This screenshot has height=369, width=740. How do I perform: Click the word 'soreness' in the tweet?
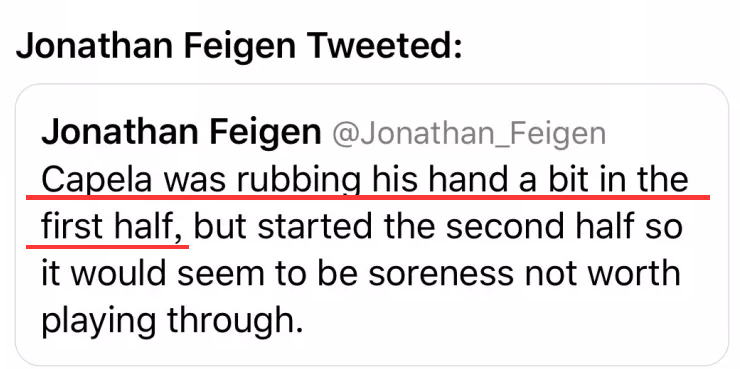[440, 274]
